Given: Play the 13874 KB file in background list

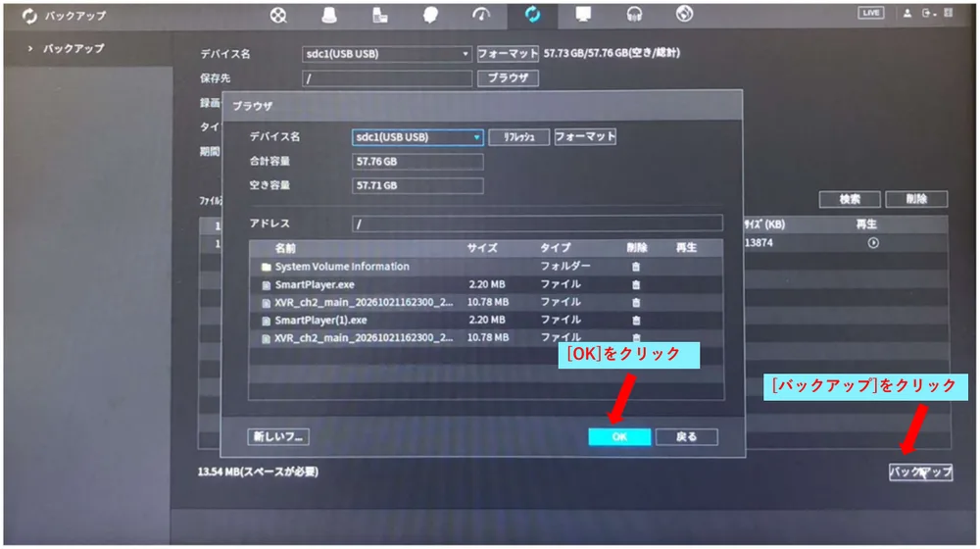Looking at the screenshot, I should coord(873,243).
